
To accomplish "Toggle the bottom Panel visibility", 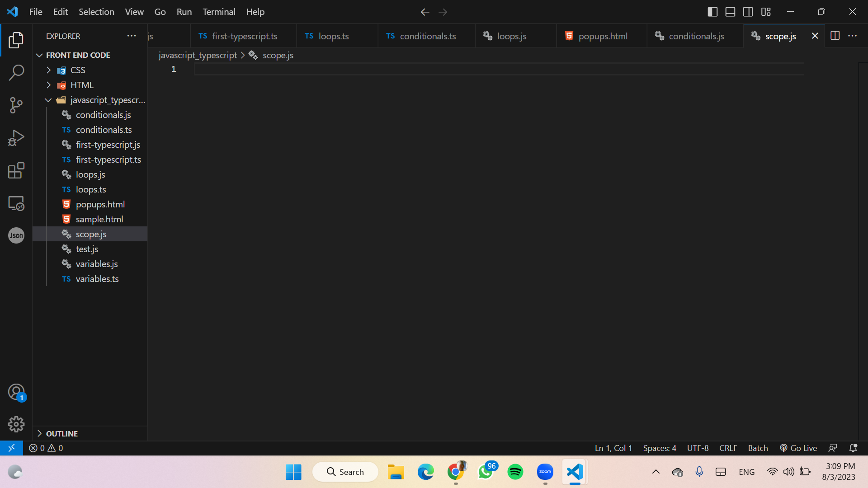I will click(x=730, y=12).
